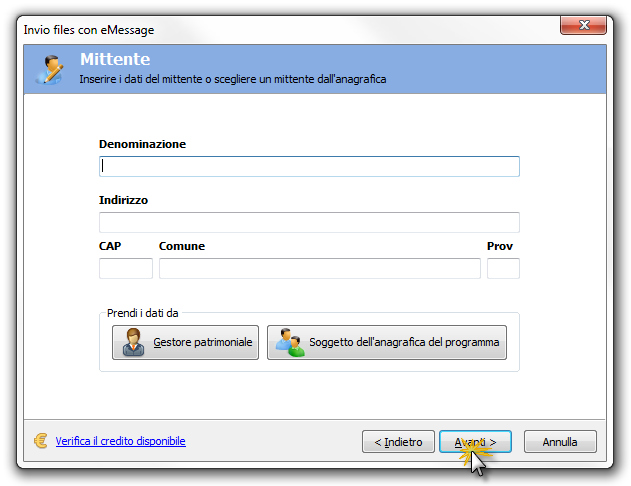Focus the Denominazione text field
Screen dimensions: 631x486
click(309, 166)
